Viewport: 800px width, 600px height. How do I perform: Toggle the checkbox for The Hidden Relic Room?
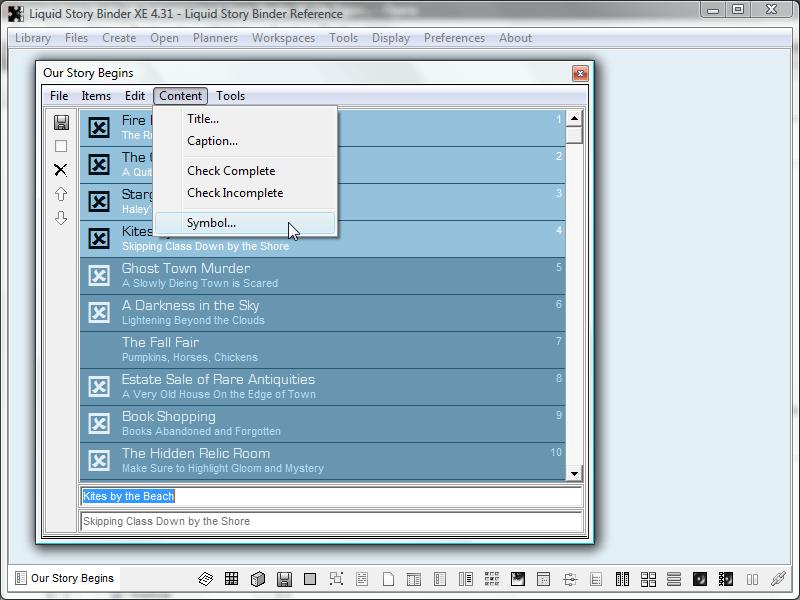click(99, 460)
